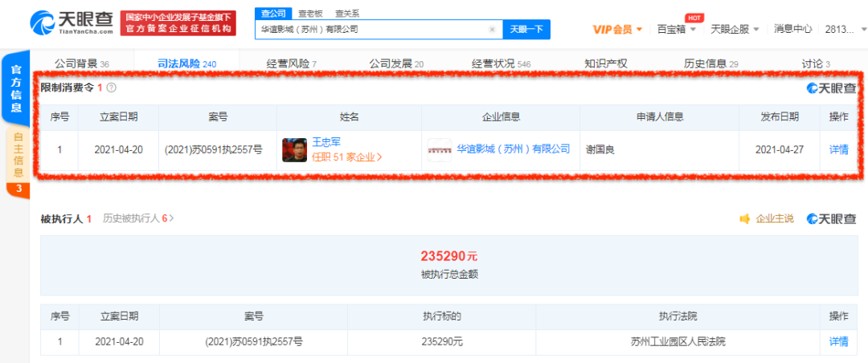Open the 知识产权 tab

click(x=606, y=64)
